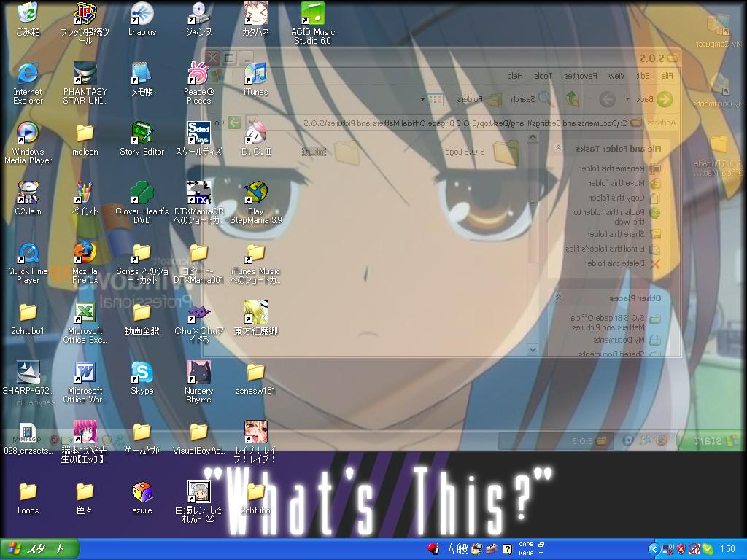The image size is (747, 560).
Task: Click the Peace@Pieces shortcut icon
Action: (x=198, y=83)
